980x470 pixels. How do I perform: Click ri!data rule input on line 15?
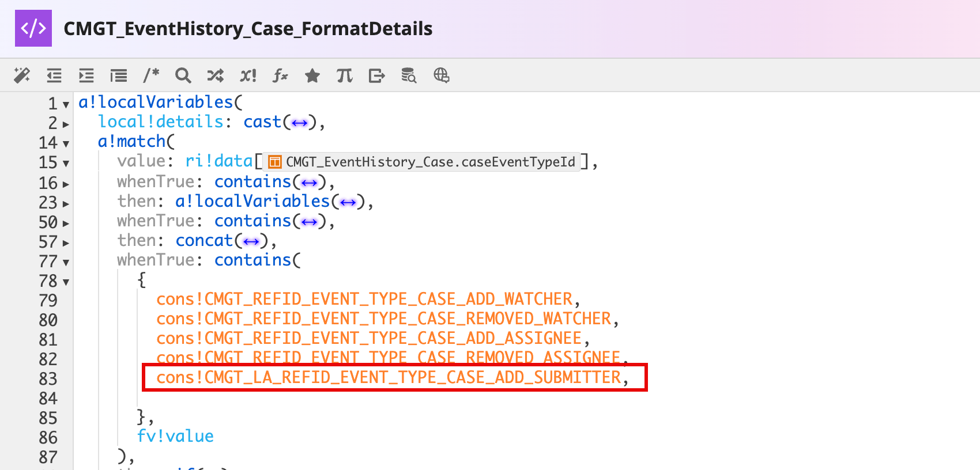pos(219,161)
